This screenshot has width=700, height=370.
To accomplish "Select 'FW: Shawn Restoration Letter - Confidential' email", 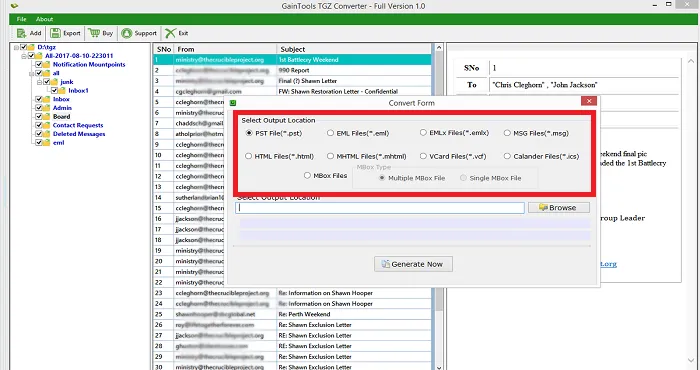I will pyautogui.click(x=292, y=91).
